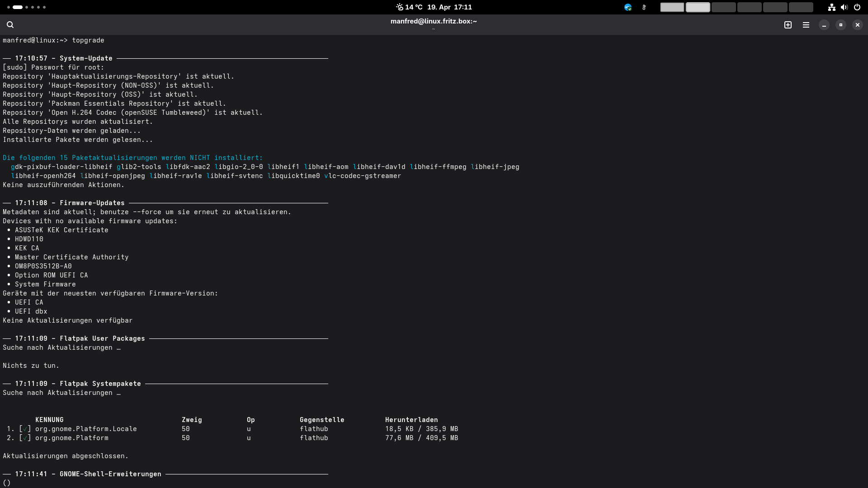Click the checkmark of org.gnome.Platform row
Viewport: 868px width, 488px height.
pos(25,438)
